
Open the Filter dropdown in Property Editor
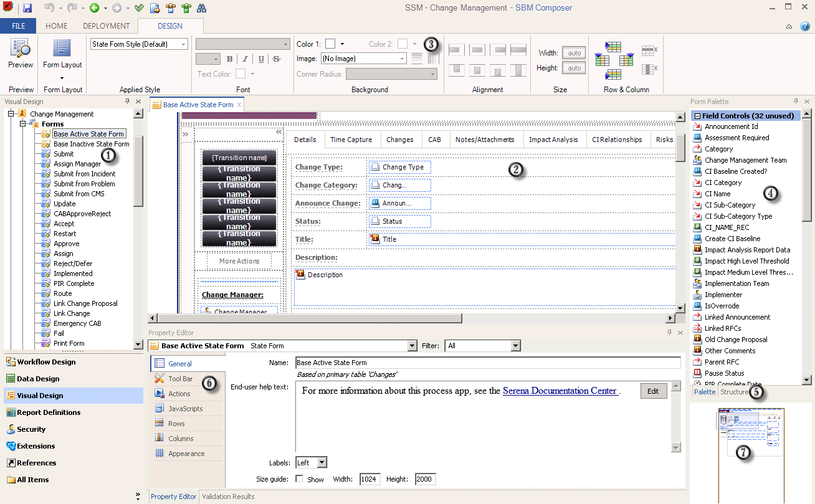tap(515, 346)
